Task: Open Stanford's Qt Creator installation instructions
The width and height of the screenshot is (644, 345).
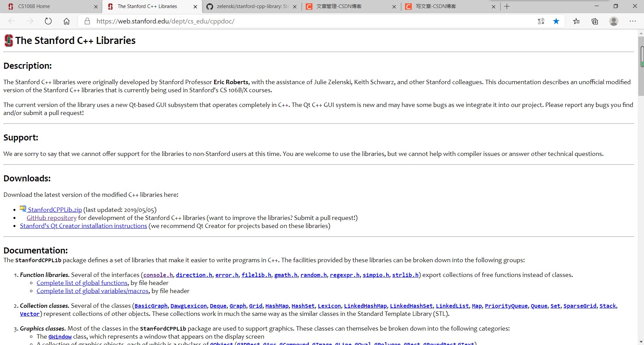Action: tap(84, 226)
